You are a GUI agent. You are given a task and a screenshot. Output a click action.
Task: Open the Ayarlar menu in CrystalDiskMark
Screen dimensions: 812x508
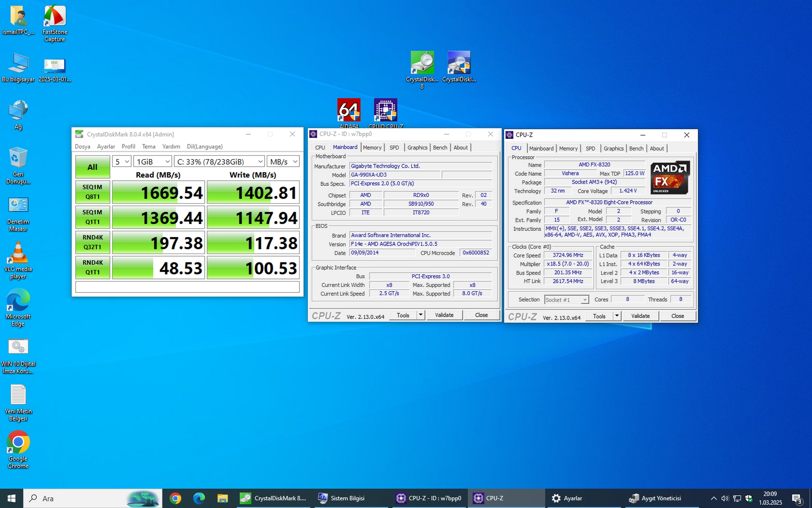click(106, 146)
